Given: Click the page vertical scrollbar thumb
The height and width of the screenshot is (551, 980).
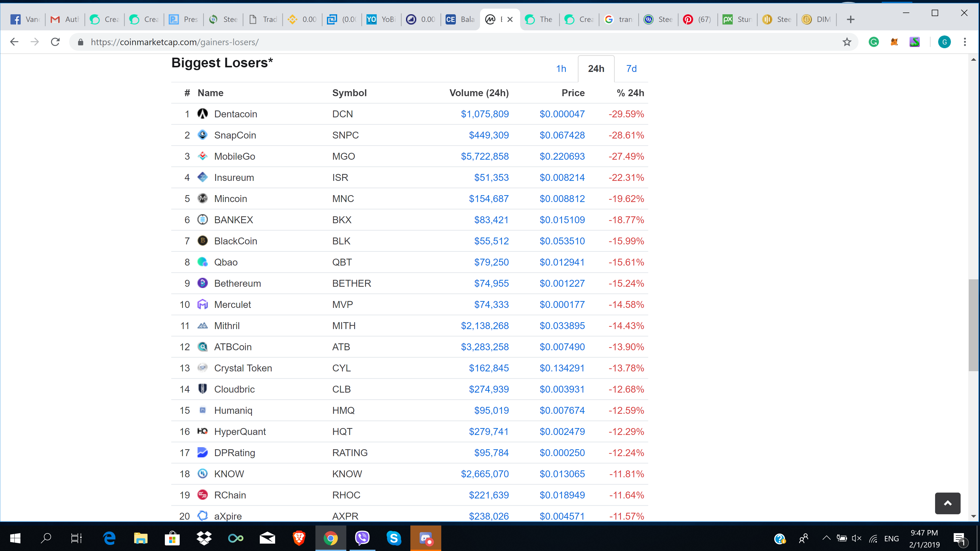Looking at the screenshot, I should [x=973, y=325].
